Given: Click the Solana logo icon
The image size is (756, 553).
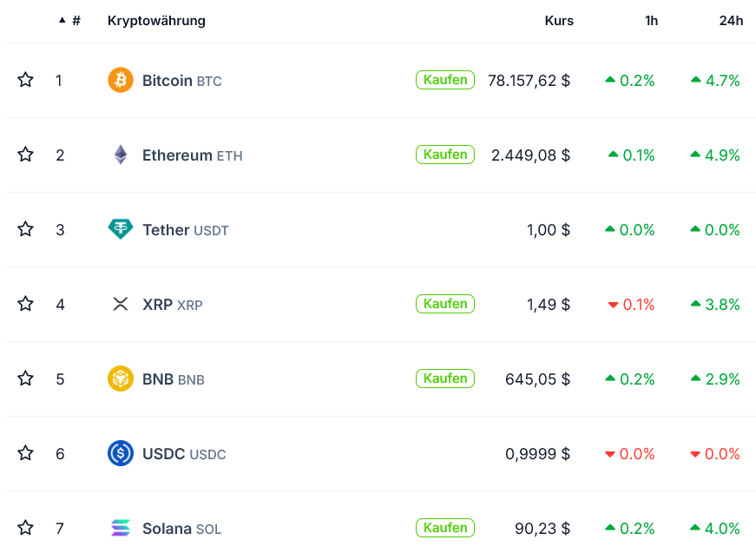Looking at the screenshot, I should (x=121, y=528).
